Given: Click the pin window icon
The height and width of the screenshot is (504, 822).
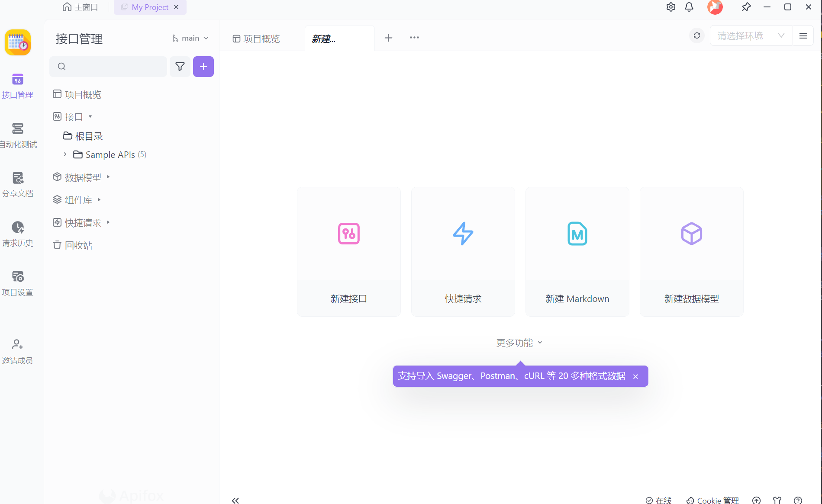Looking at the screenshot, I should (x=746, y=7).
